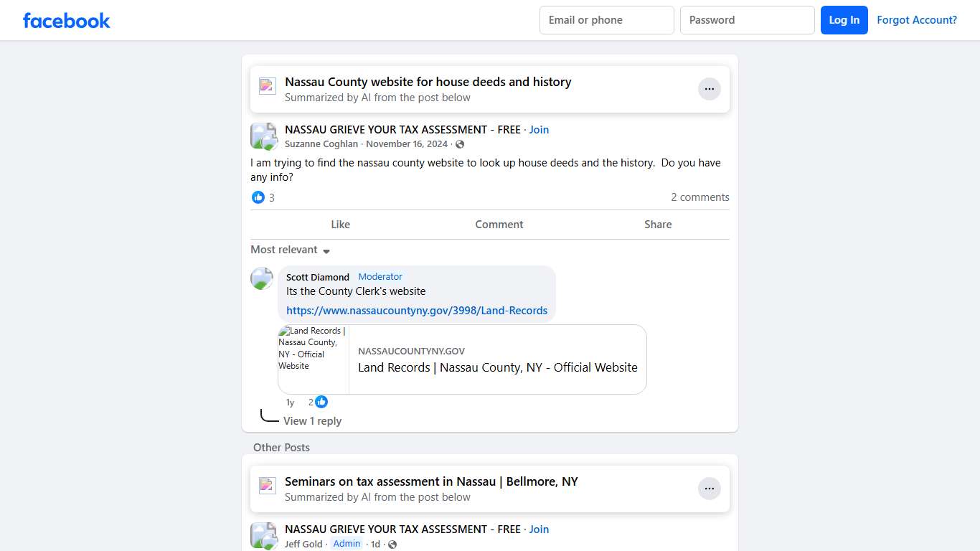
Task: Open the nassaucountyny.gov Land Records link
Action: pos(417,310)
